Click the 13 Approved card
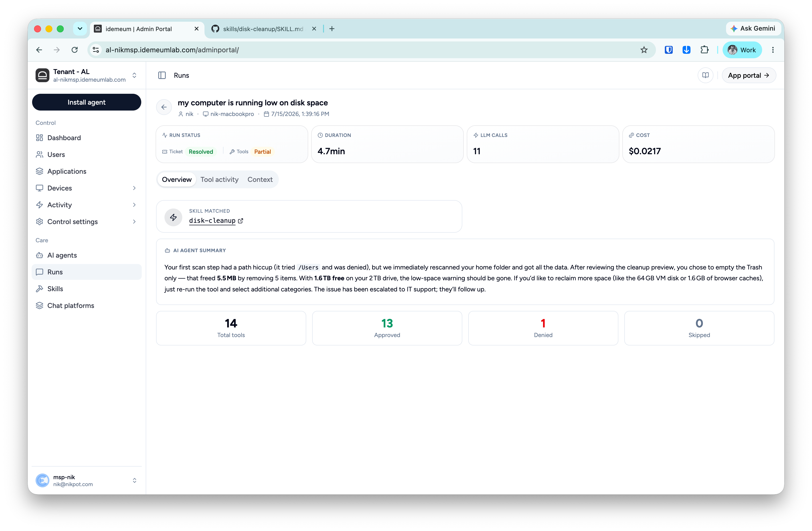The height and width of the screenshot is (531, 812). 387,328
